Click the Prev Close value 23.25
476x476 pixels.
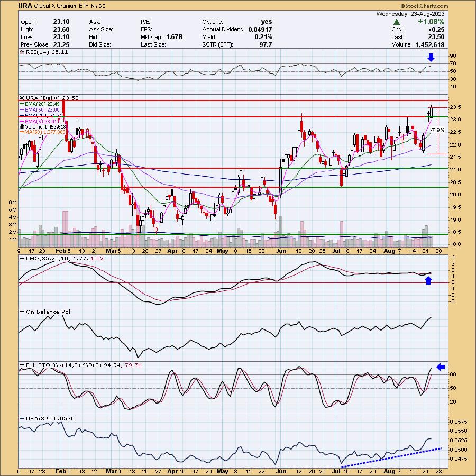pos(61,44)
